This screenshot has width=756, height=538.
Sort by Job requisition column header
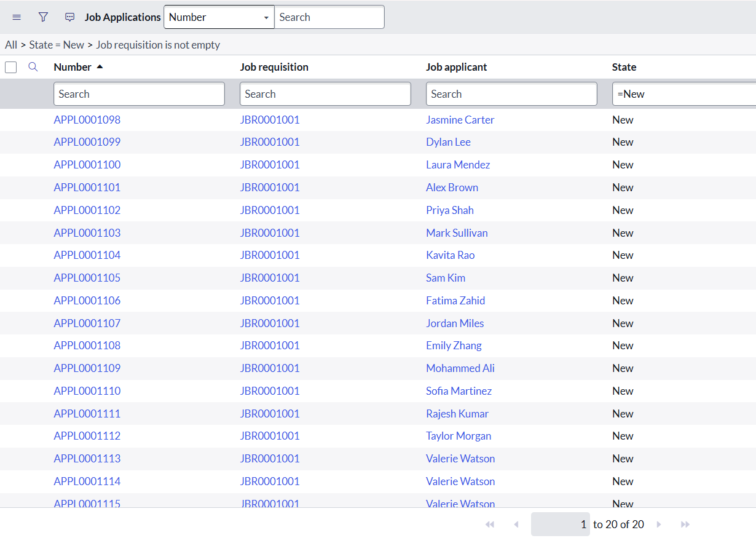pyautogui.click(x=274, y=67)
